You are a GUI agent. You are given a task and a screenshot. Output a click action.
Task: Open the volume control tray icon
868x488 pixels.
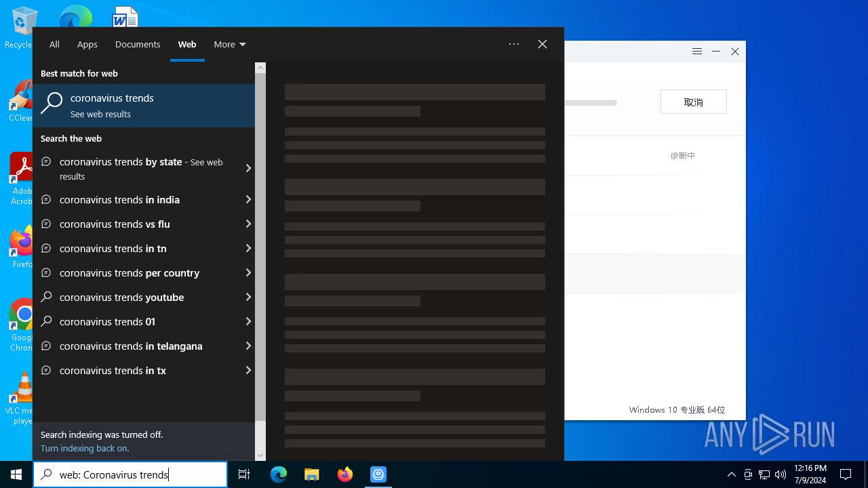point(781,474)
